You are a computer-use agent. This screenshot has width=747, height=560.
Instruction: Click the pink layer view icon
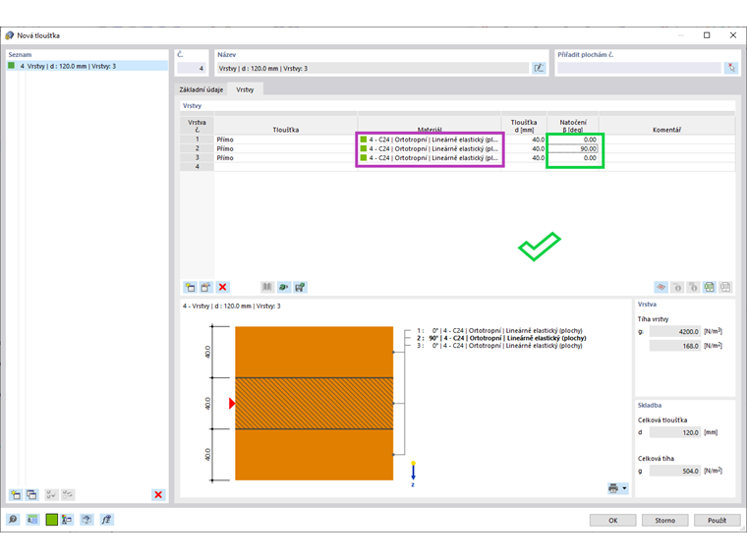[x=661, y=287]
